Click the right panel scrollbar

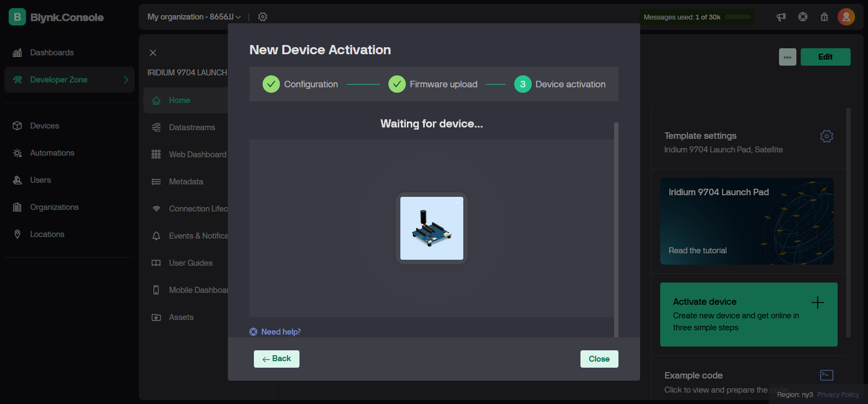(848, 222)
